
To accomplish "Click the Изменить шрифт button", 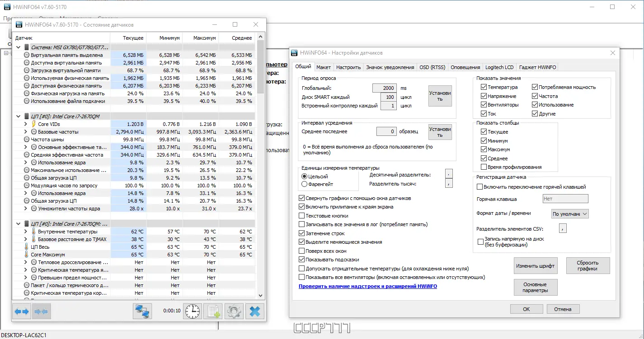I will point(536,266).
